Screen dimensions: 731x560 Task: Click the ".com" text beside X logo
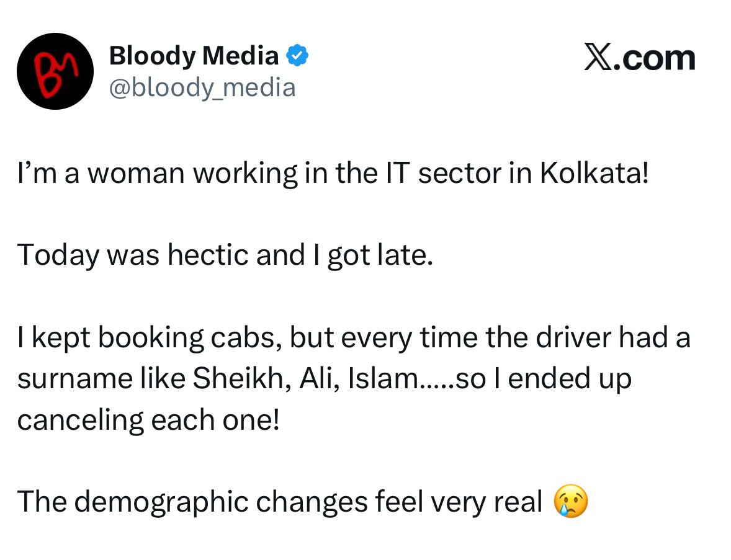(654, 59)
